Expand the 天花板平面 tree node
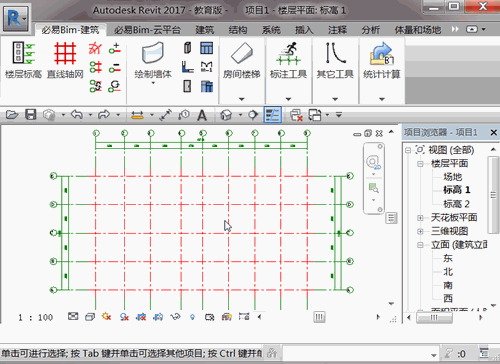The height and width of the screenshot is (364, 500). [420, 218]
